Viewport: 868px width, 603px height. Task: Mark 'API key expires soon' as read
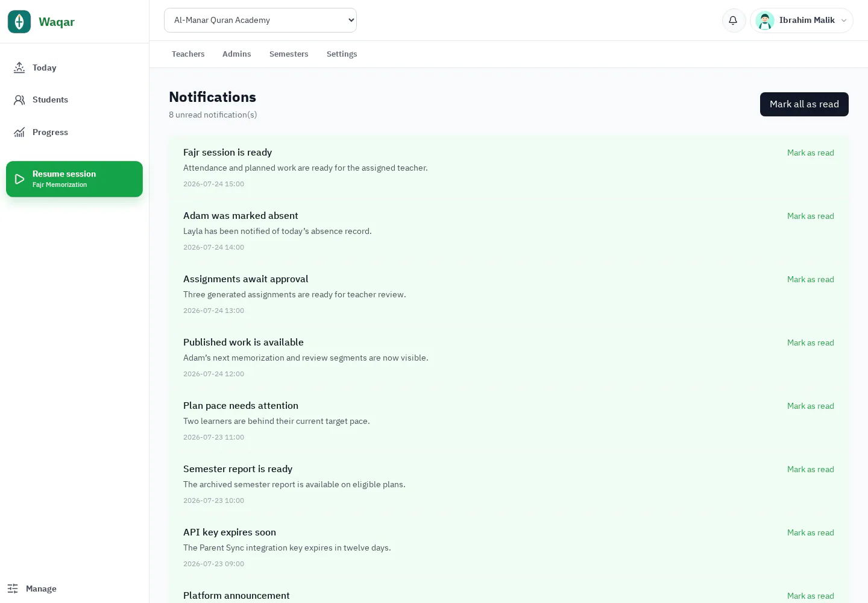(810, 533)
